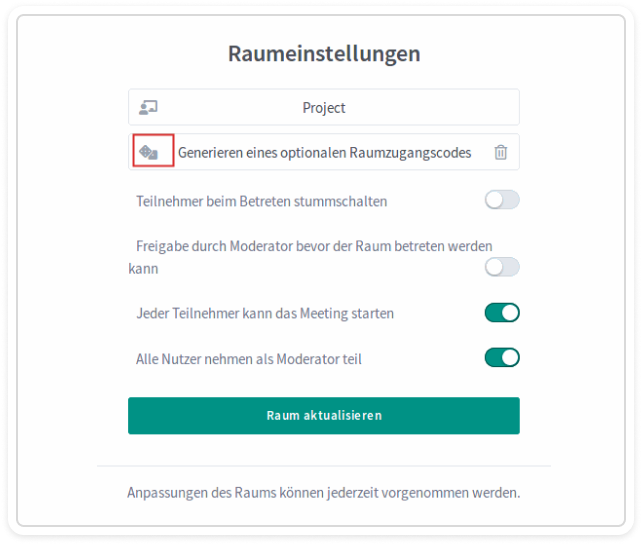Click the 'Project' room name field
The height and width of the screenshot is (545, 642).
click(324, 108)
